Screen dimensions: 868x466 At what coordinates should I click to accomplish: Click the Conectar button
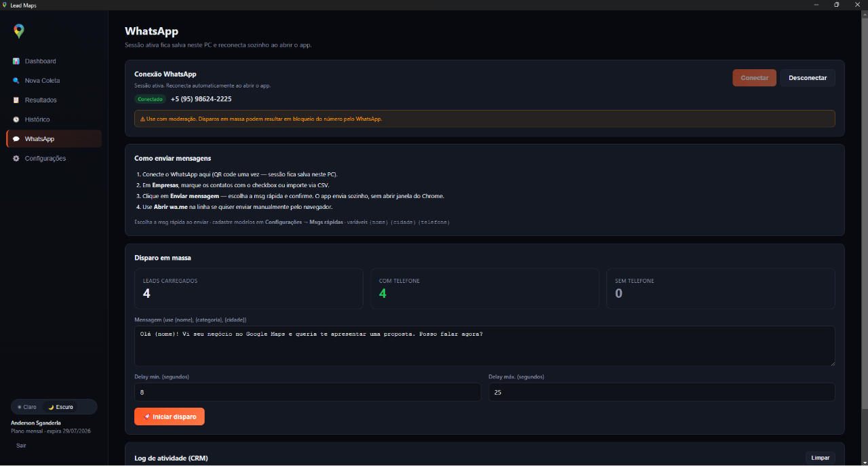(x=754, y=78)
